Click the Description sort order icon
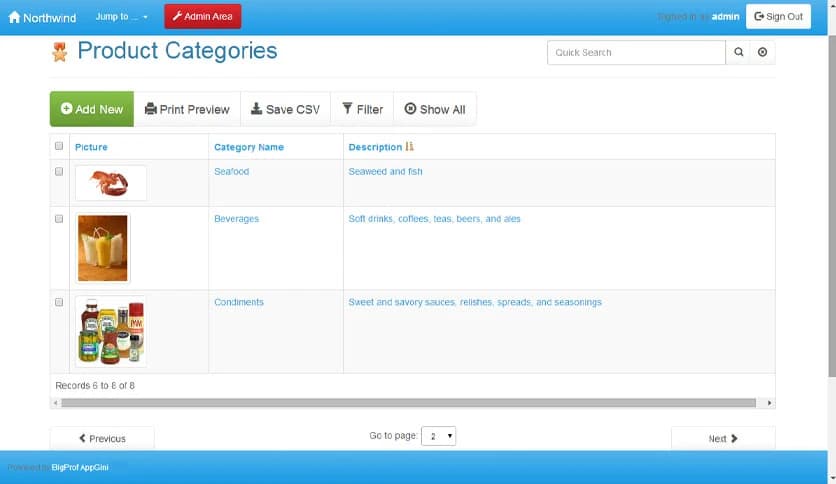The width and height of the screenshot is (836, 484). point(409,147)
